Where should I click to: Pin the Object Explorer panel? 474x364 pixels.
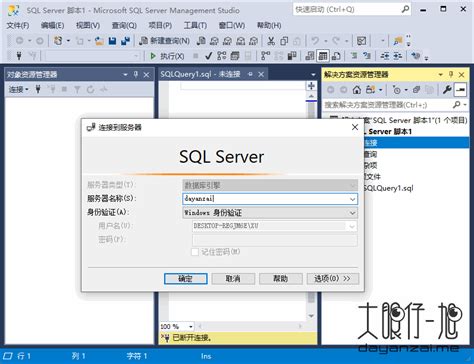pos(136,74)
